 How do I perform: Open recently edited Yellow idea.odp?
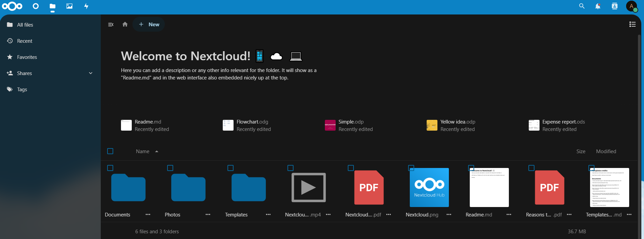(451, 125)
